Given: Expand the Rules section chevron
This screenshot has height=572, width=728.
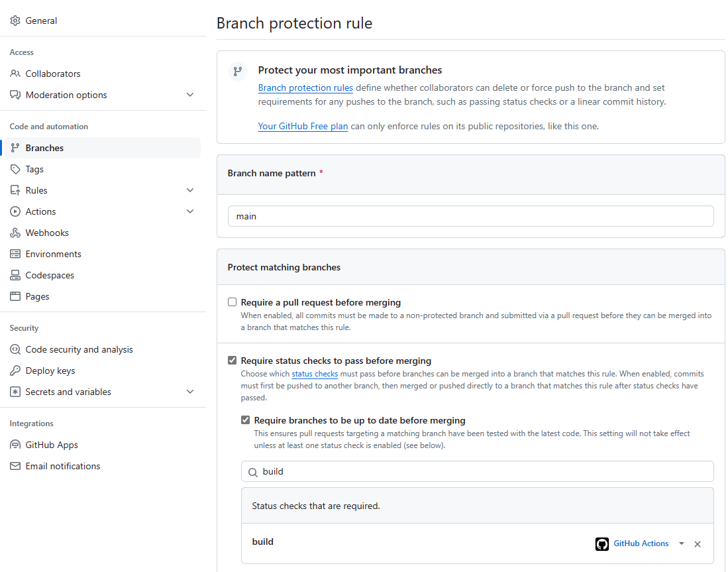Looking at the screenshot, I should (190, 190).
